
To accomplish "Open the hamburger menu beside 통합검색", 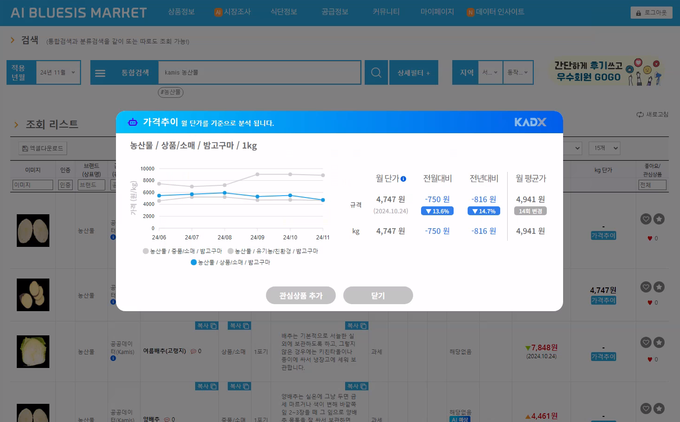I will click(x=100, y=73).
